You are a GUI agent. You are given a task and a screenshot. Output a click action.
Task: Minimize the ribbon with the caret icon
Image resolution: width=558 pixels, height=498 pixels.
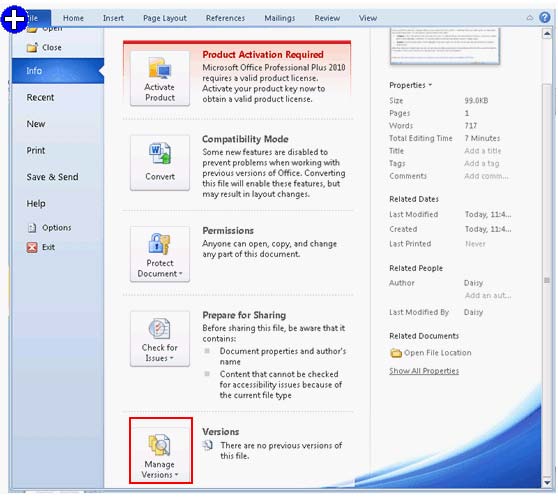tap(530, 18)
